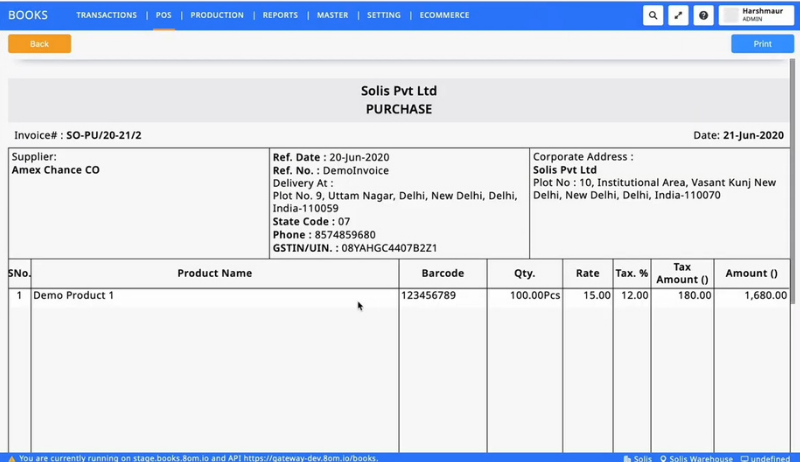Click the Solis company status bar item
800x462 pixels.
638,458
